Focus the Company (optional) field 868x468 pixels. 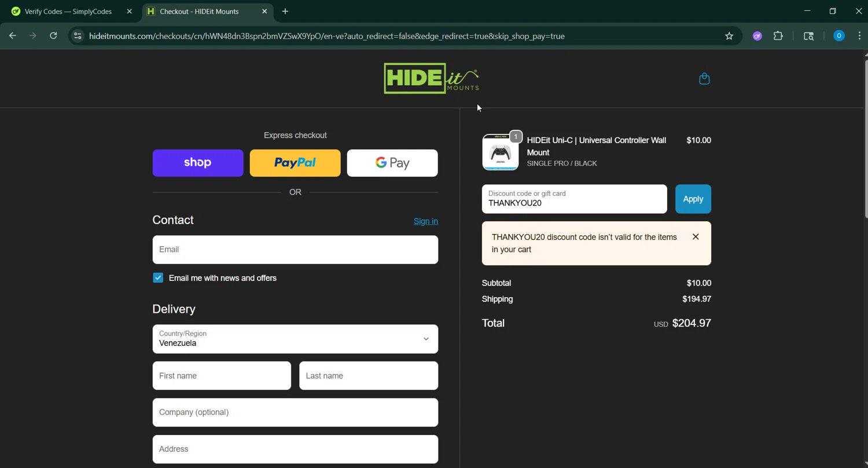(295, 412)
